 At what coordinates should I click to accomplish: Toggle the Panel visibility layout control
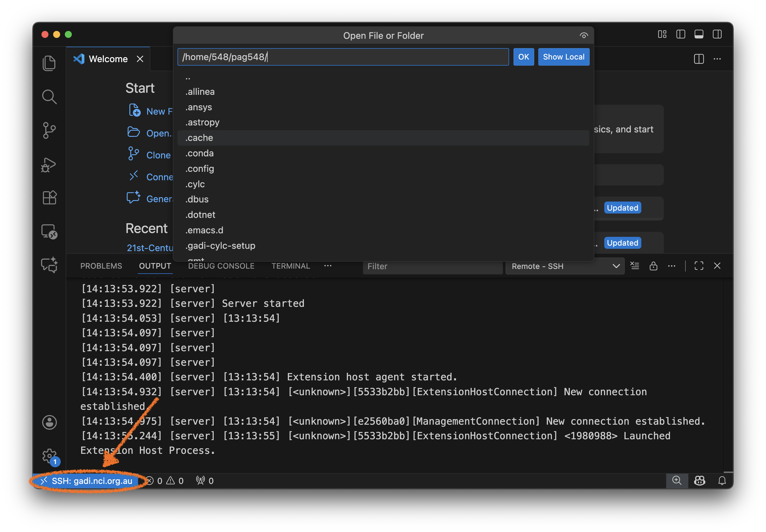pyautogui.click(x=699, y=34)
